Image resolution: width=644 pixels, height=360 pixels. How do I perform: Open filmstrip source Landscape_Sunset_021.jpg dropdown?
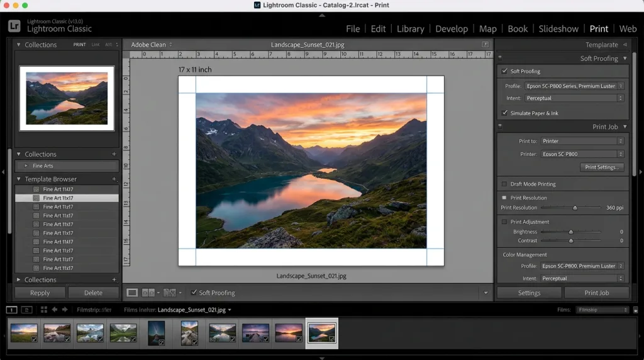click(195, 310)
